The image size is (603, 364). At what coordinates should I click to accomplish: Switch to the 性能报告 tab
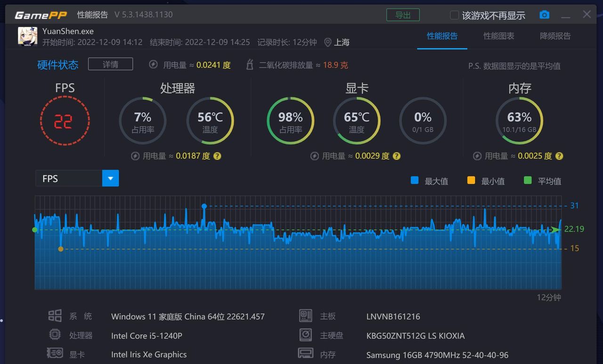442,36
